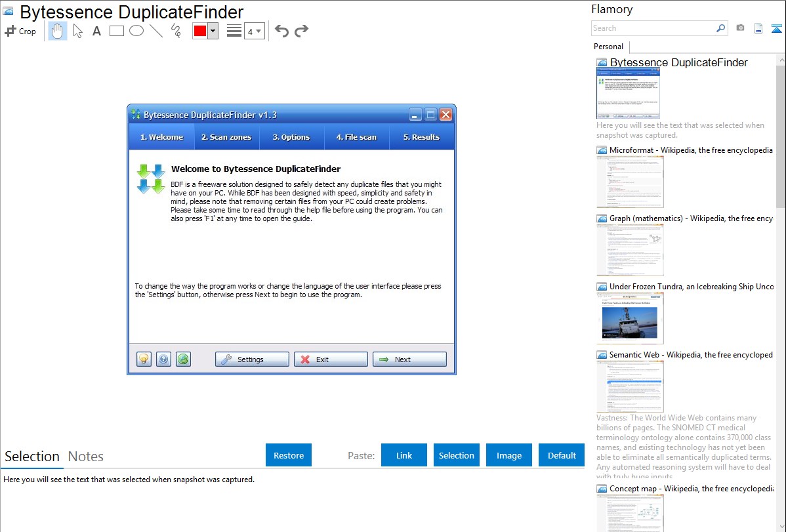Maximize the DuplicateFinder window

pos(430,115)
